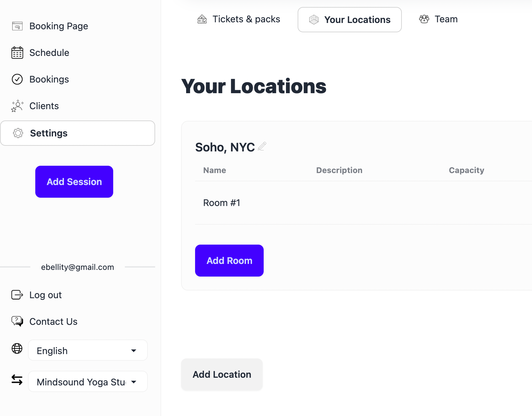Expand the Mindsound Yoga studio selector
Viewport: 532px width, 416px height.
point(88,382)
